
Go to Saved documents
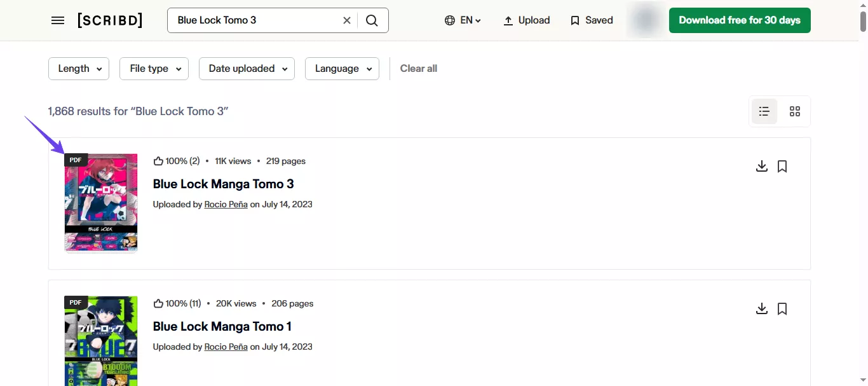(x=591, y=20)
